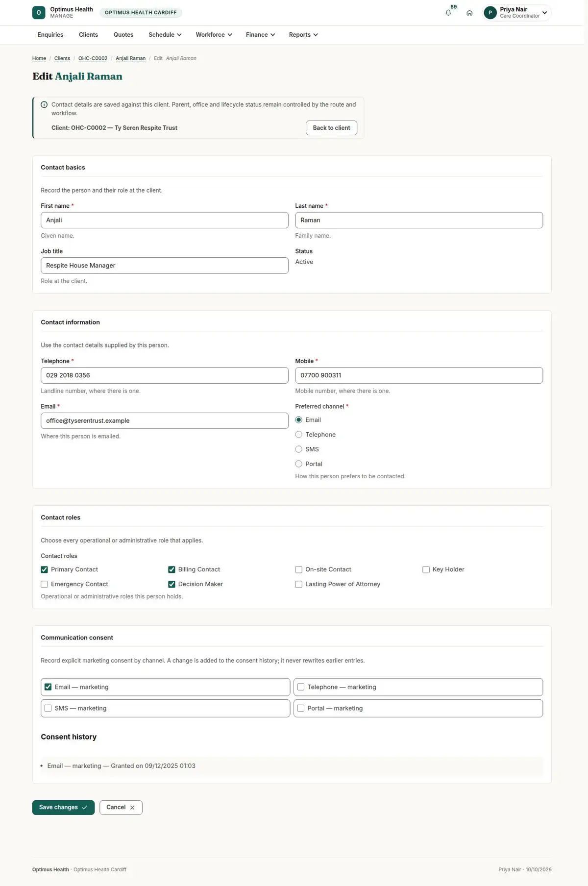Untick Email — marketing consent
The width and height of the screenshot is (588, 886).
[48, 687]
